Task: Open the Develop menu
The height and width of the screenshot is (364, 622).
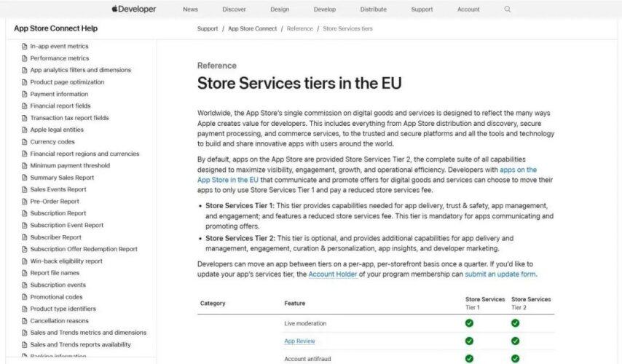Action: click(325, 9)
